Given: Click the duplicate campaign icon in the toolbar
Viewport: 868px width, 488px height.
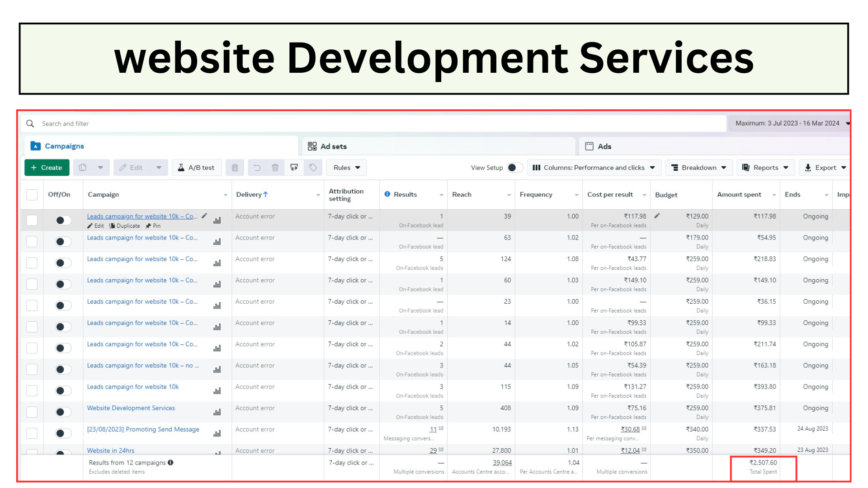Looking at the screenshot, I should [83, 168].
